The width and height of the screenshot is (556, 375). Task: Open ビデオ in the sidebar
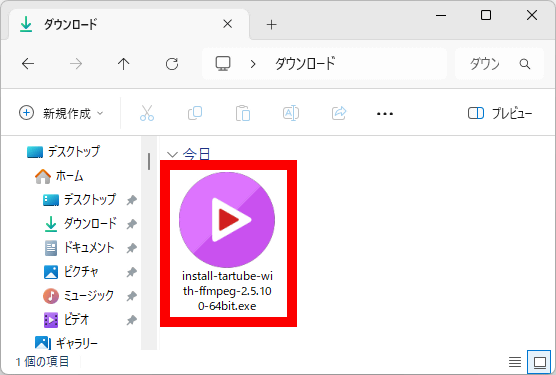66,320
